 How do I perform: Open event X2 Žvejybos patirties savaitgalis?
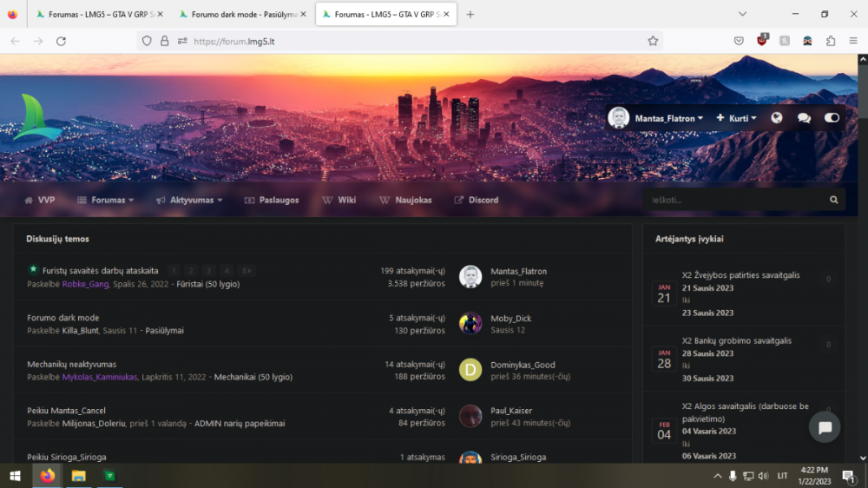pos(740,275)
